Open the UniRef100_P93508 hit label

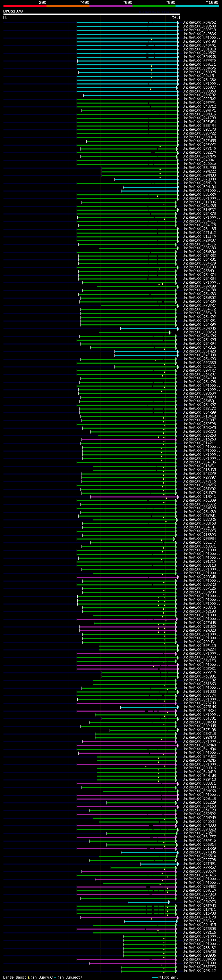click(199, 26)
